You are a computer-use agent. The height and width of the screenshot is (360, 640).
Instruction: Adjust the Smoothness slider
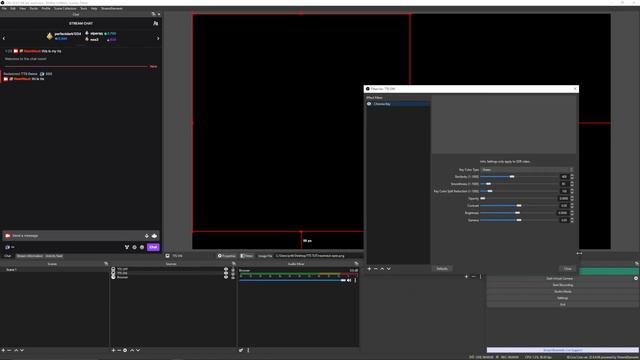coord(519,184)
